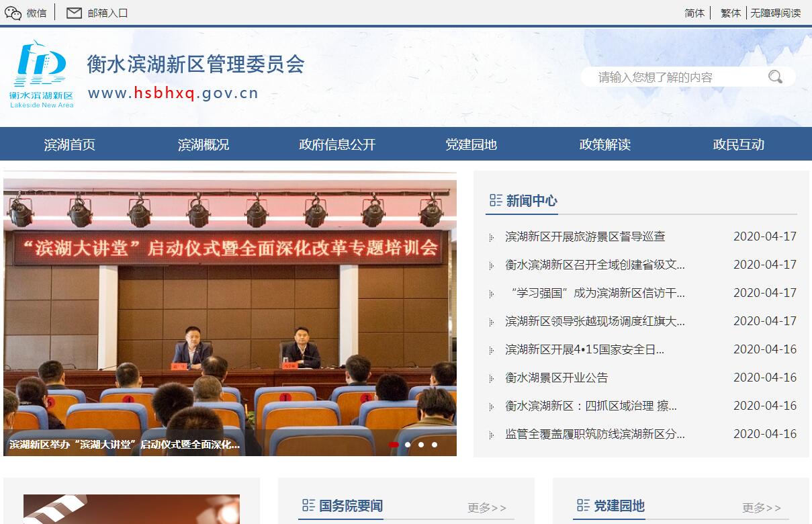This screenshot has height=524, width=812.
Task: Click bullet icon beside 衡水湖景区开业公告
Action: coord(492,378)
